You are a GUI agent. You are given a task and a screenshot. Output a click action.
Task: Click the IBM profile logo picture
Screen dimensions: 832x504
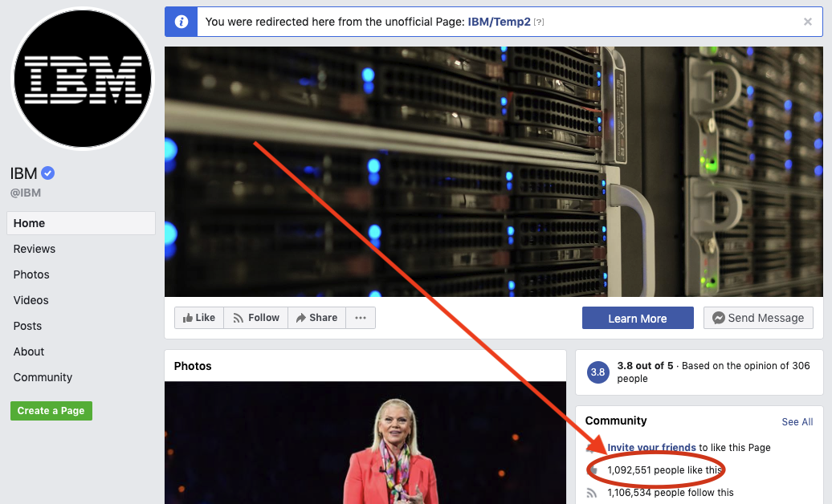tap(82, 79)
